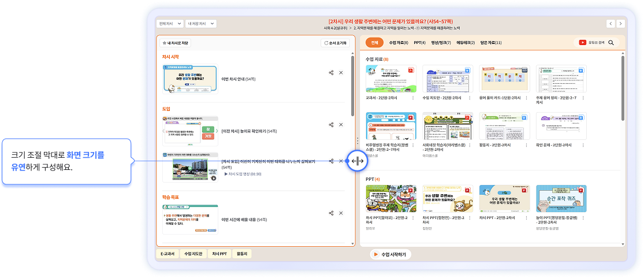Open more options for '차시 PPT(말라꼬)' card
The width and height of the screenshot is (644, 278).
[x=413, y=217]
